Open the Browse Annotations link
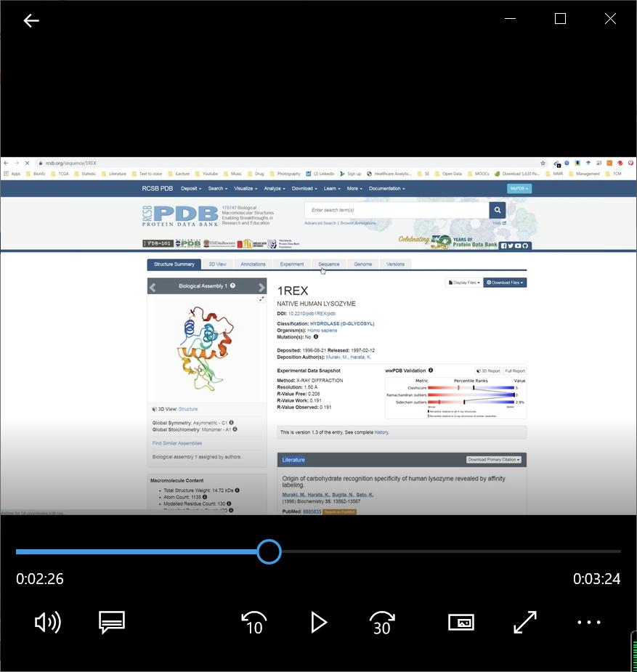 pos(358,223)
